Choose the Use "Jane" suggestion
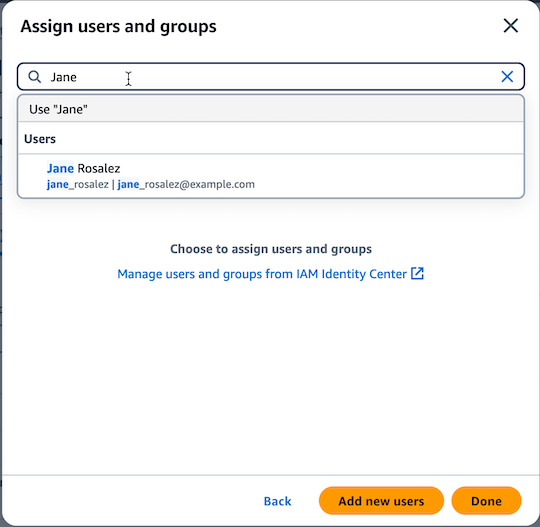 (271, 109)
